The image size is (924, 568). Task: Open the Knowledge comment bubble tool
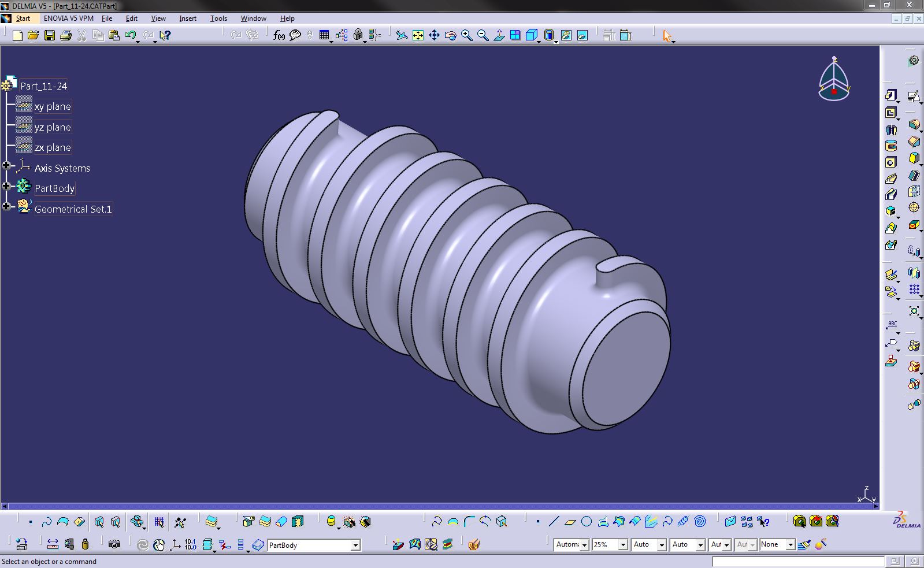pos(295,35)
